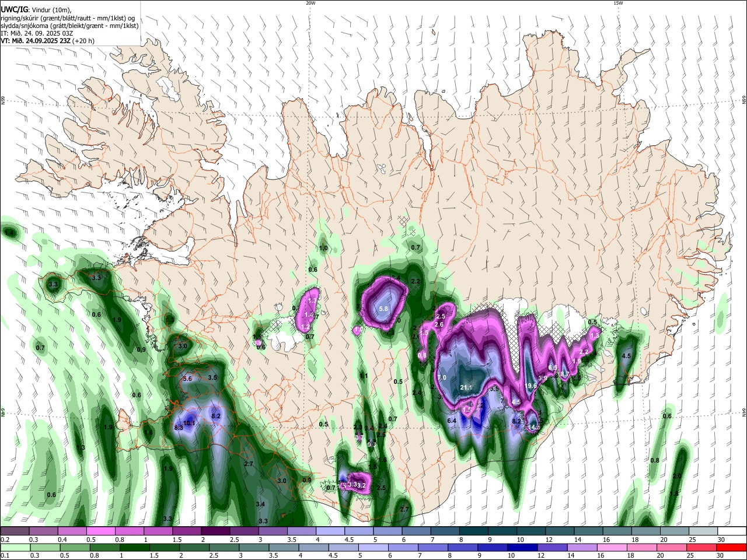Click the '15W' longitude label
The image size is (747, 560).
618,3
